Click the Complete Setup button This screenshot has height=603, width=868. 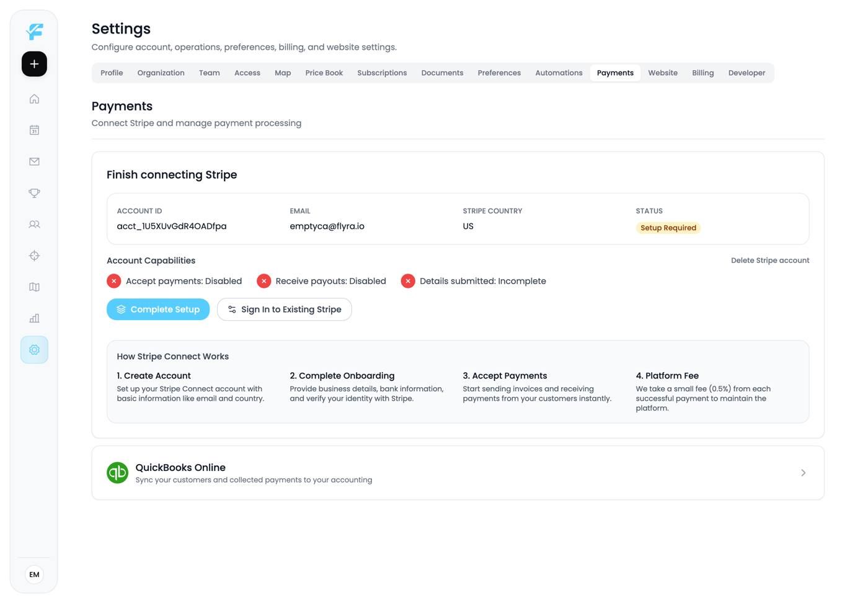158,310
